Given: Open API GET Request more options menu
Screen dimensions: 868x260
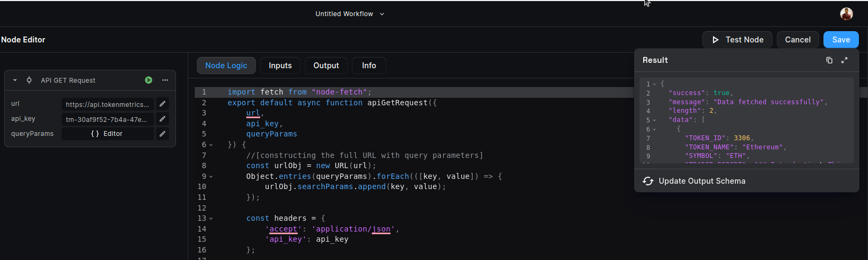Looking at the screenshot, I should pyautogui.click(x=165, y=80).
